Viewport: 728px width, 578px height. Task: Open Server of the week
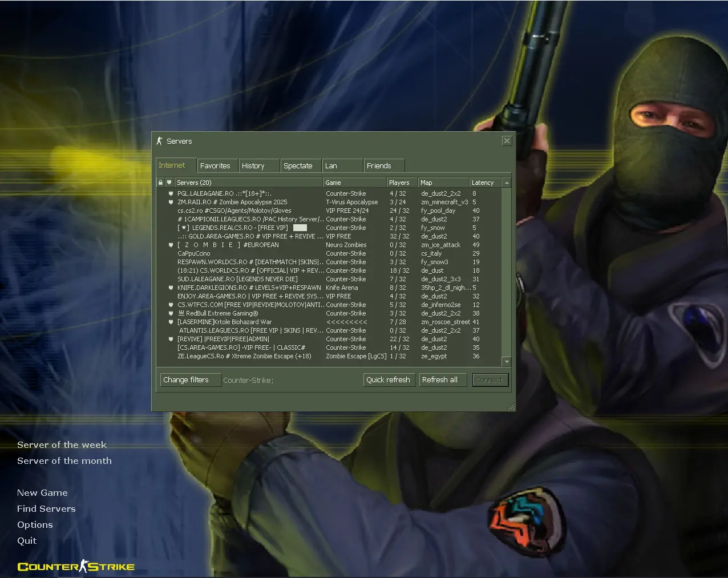pyautogui.click(x=62, y=445)
